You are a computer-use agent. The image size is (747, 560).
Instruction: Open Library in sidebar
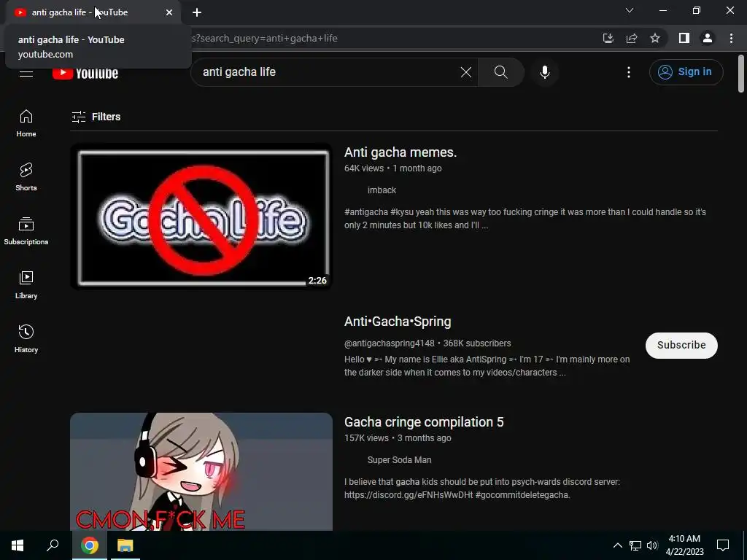[x=26, y=285]
